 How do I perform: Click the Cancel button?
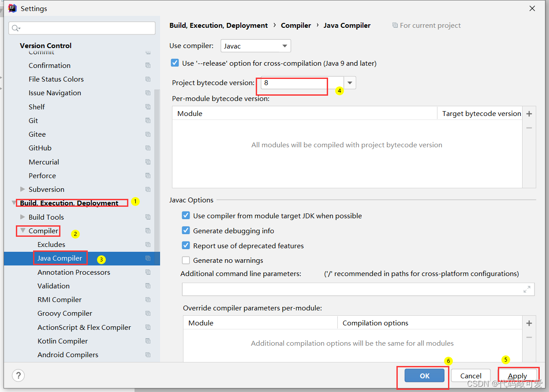(471, 376)
